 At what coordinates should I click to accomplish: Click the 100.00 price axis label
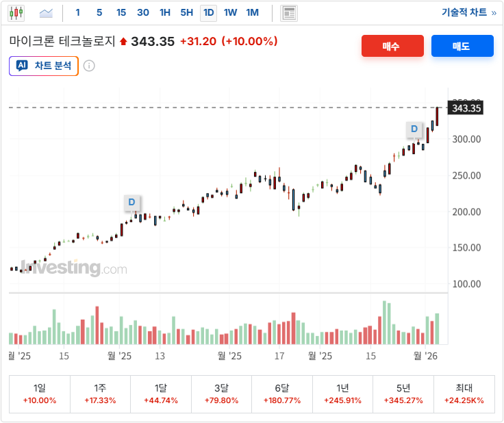coord(466,284)
